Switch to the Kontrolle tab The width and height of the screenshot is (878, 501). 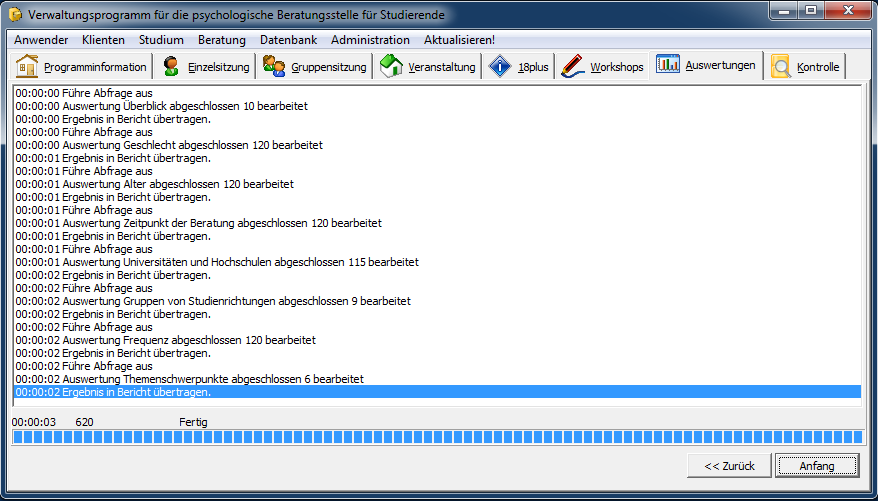(805, 67)
